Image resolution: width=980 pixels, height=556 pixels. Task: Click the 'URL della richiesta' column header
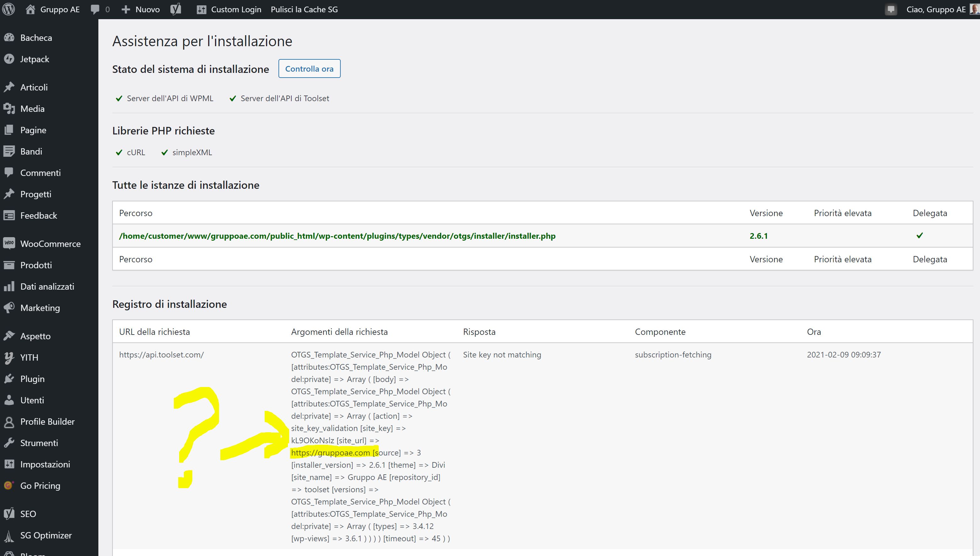point(154,332)
